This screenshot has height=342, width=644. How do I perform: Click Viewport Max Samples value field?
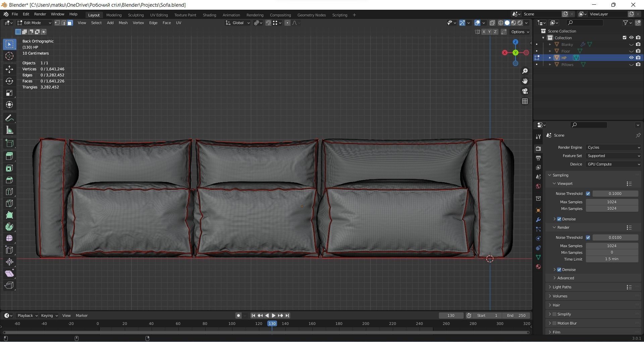coord(612,202)
